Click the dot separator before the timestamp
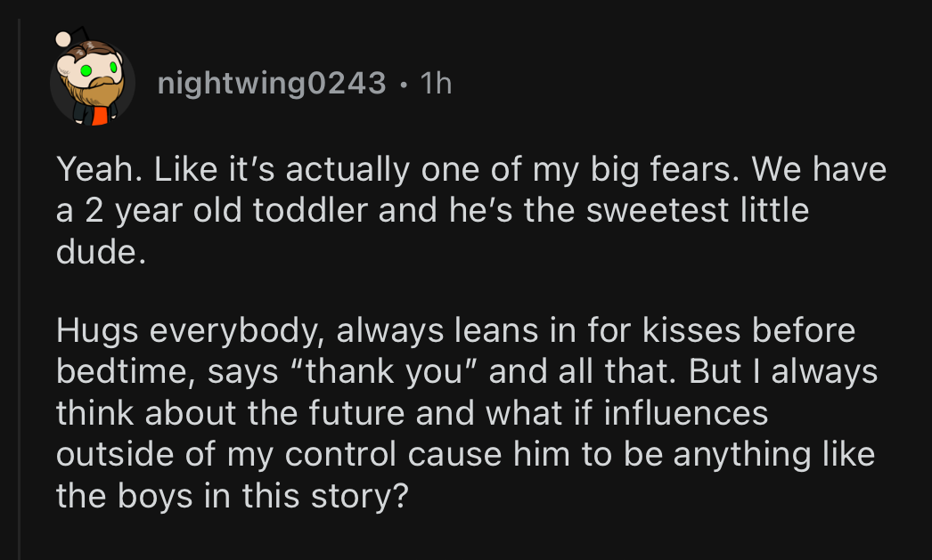932x560 pixels. [x=404, y=84]
